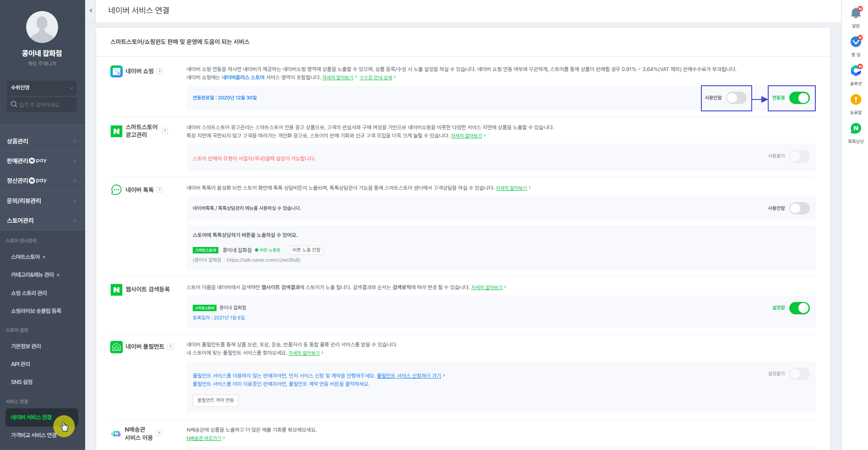The image size is (868, 450).
Task: Open the 톡톡상담 chat icon
Action: [x=856, y=128]
